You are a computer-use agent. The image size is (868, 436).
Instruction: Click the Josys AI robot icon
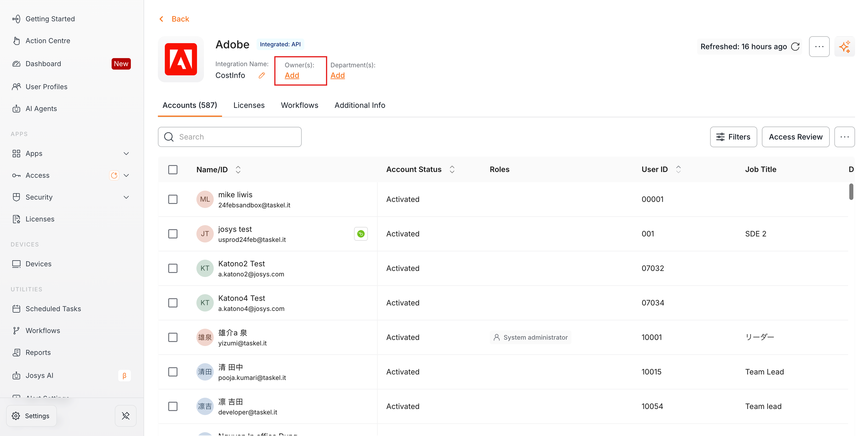click(x=16, y=375)
